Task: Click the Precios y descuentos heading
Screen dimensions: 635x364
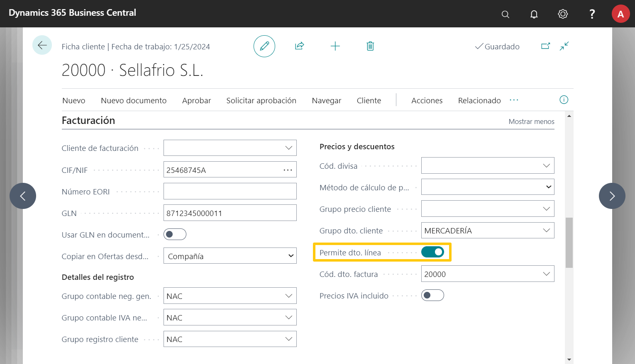Action: [357, 146]
